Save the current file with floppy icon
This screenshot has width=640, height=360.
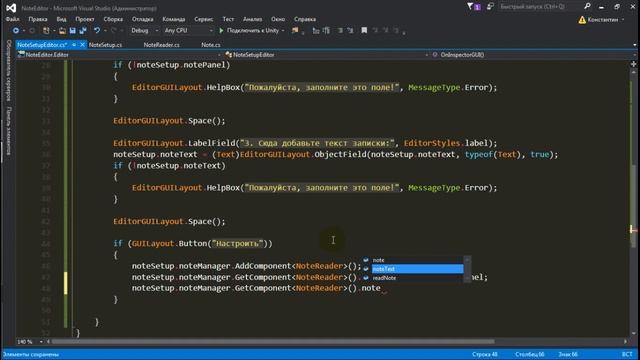click(73, 31)
